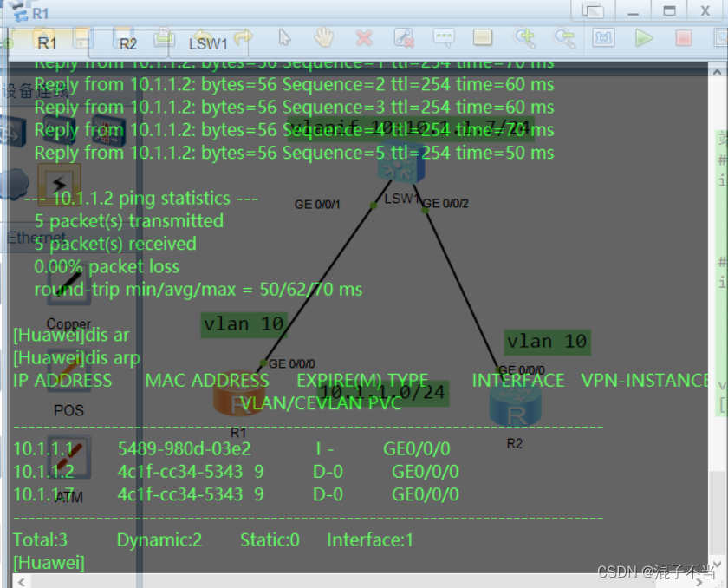Zoom out of the topology

[565, 38]
